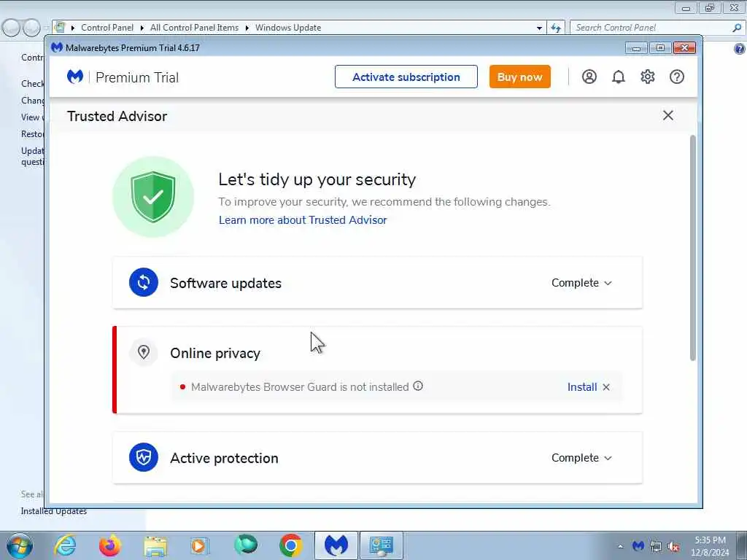Close the Trusted Advisor panel

point(668,115)
